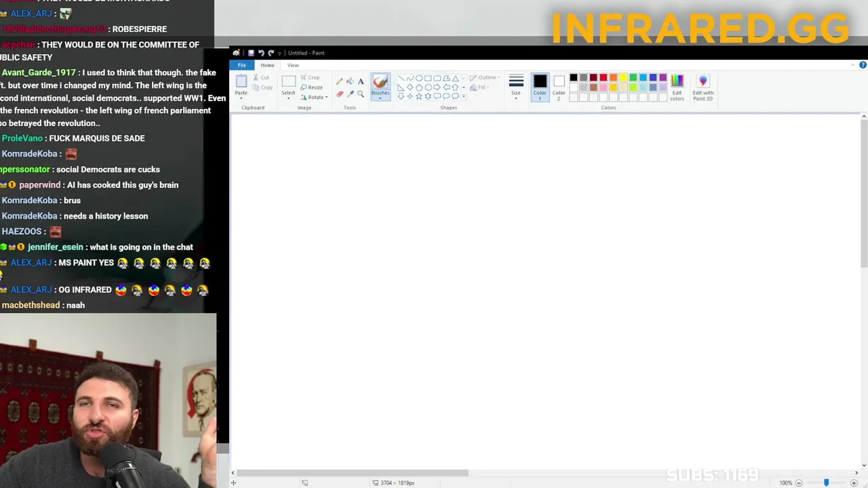Screen dimensions: 868x488
Task: Expand the Shapes gallery more arrow
Action: [463, 96]
